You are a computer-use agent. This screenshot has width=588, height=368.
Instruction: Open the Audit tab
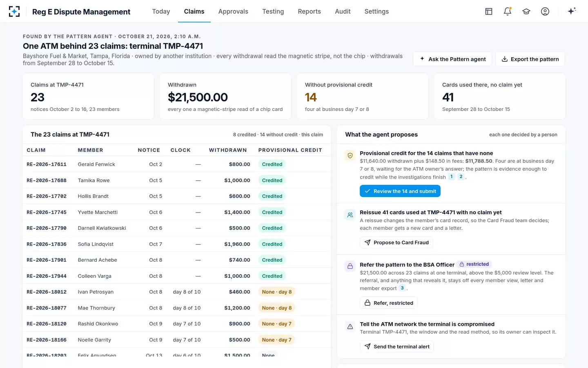click(x=343, y=11)
